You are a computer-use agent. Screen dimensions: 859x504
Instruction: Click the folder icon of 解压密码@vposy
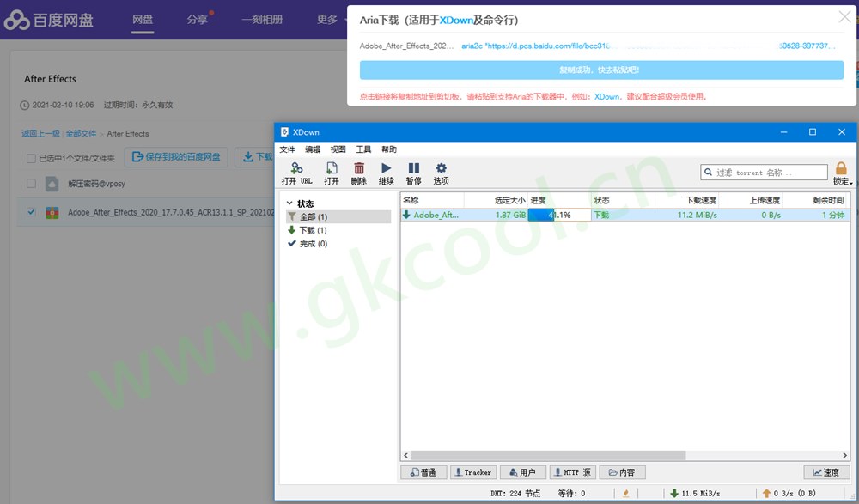(x=52, y=184)
